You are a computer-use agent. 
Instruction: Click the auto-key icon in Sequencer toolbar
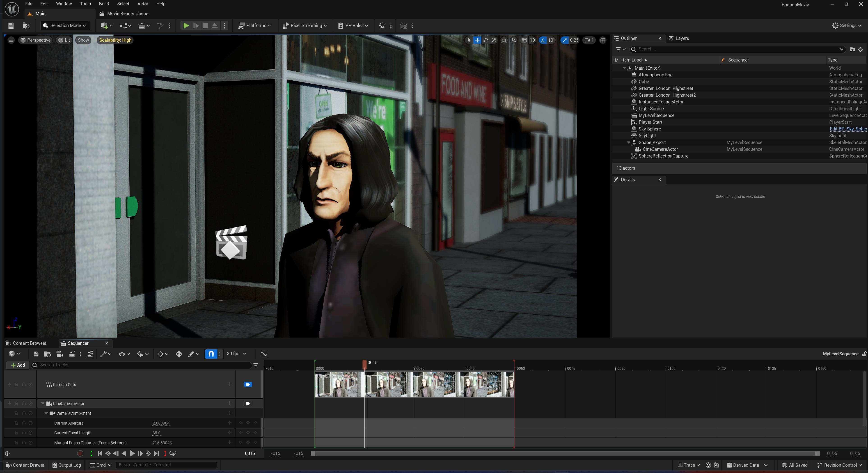tap(179, 354)
